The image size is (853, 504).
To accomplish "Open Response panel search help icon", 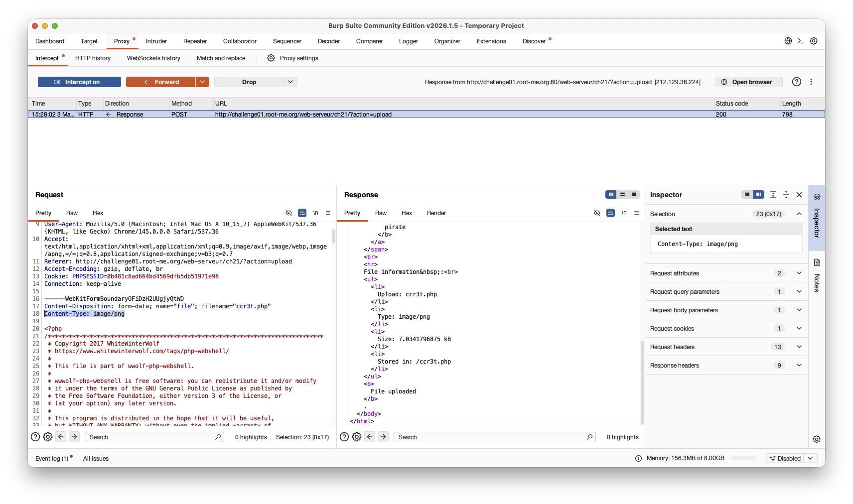I will [344, 437].
